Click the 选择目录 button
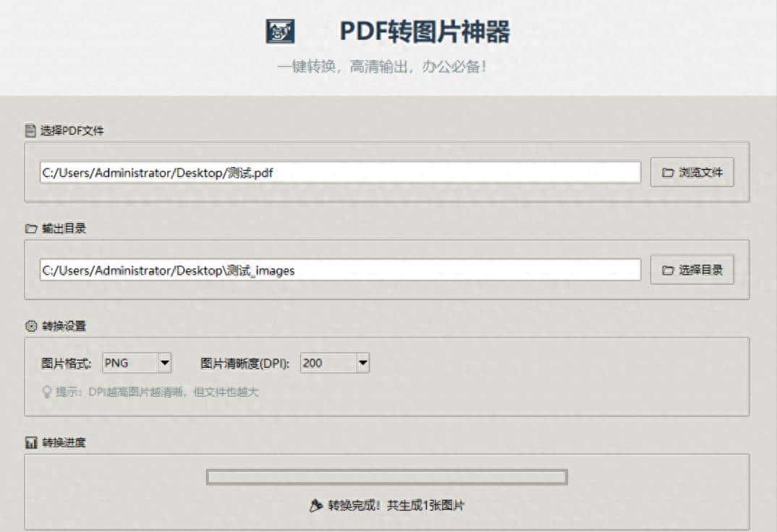 692,270
